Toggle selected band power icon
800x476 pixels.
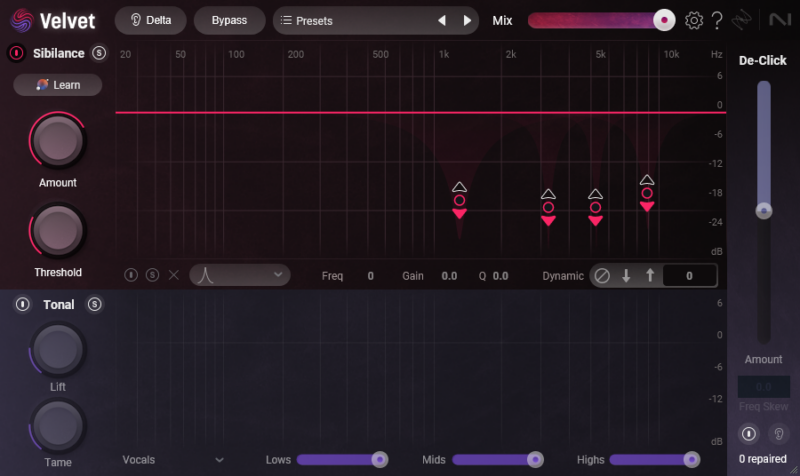click(131, 275)
